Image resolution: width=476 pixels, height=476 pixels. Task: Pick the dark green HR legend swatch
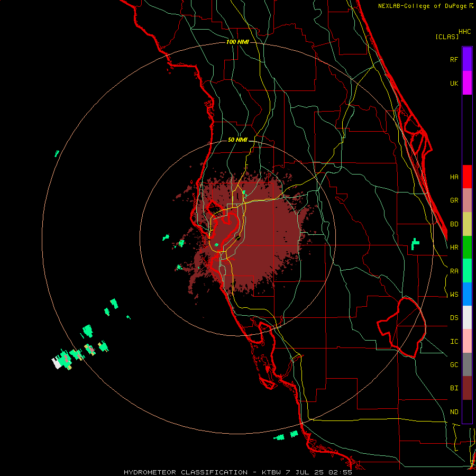[467, 248]
